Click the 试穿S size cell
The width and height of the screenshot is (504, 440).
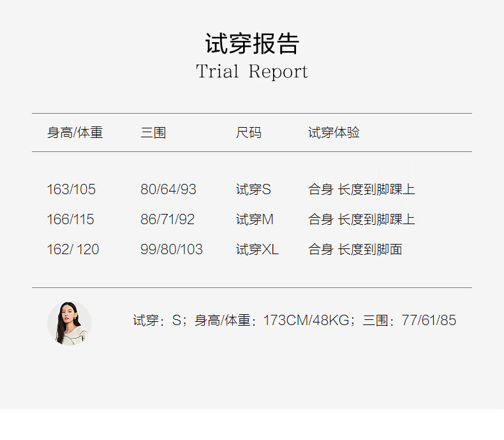click(253, 189)
